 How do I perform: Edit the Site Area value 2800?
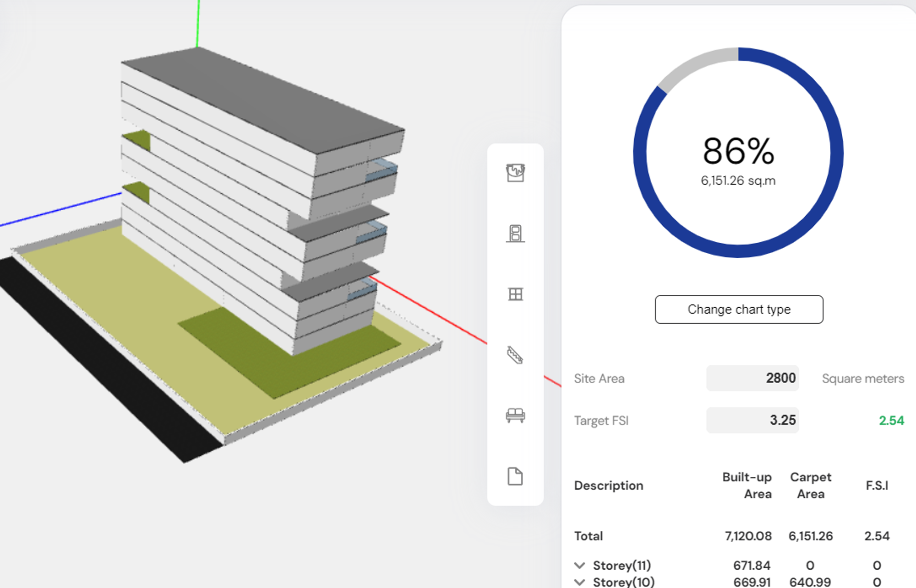[752, 378]
